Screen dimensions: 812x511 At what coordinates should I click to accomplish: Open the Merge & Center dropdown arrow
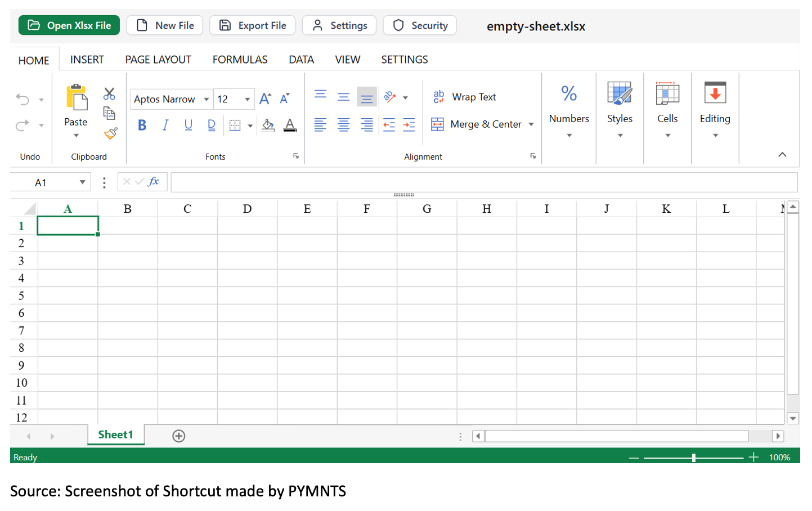[x=531, y=124]
